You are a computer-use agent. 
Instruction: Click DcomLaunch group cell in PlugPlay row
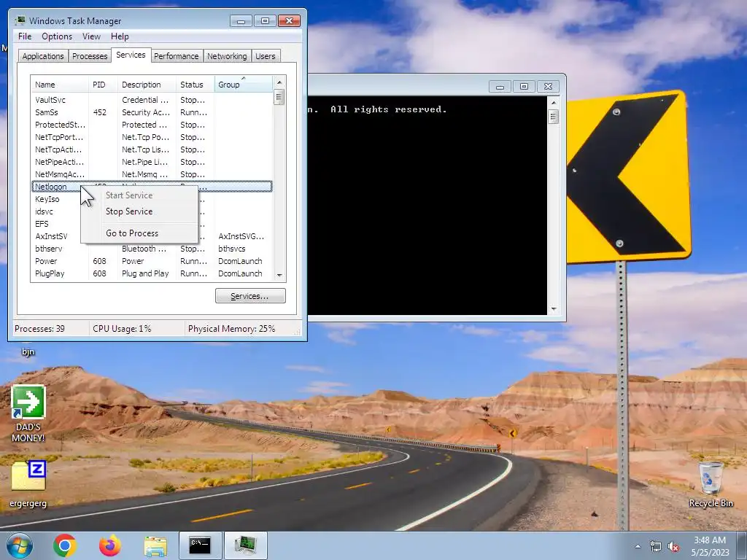coord(240,273)
